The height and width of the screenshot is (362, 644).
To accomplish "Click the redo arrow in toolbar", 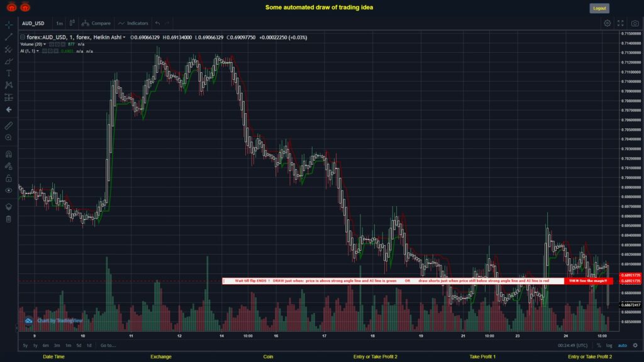I will tap(167, 23).
